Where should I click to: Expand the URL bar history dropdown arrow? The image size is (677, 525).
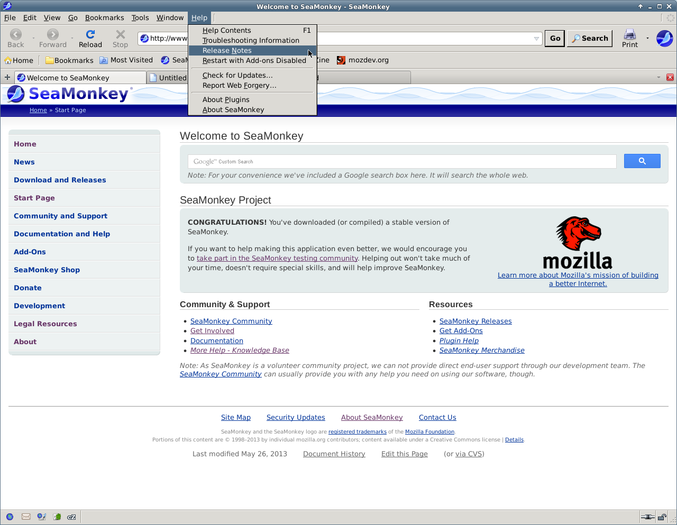pyautogui.click(x=536, y=38)
